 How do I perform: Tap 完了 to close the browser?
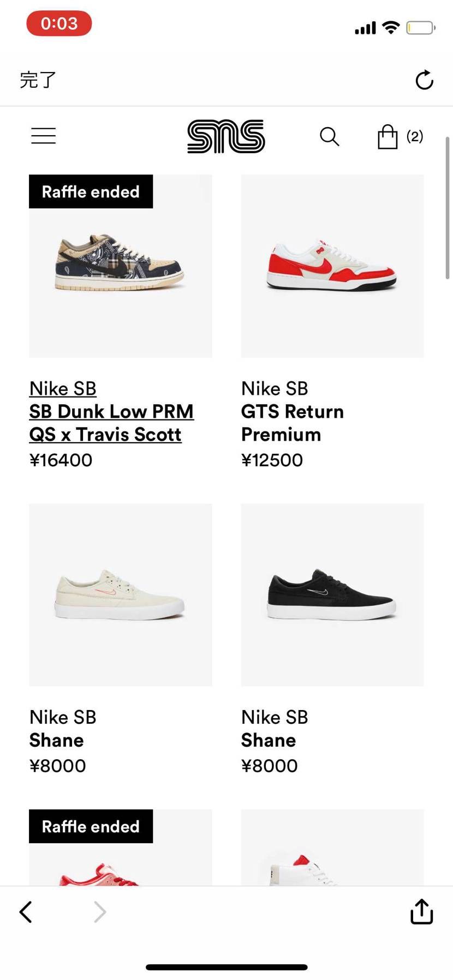(x=38, y=80)
